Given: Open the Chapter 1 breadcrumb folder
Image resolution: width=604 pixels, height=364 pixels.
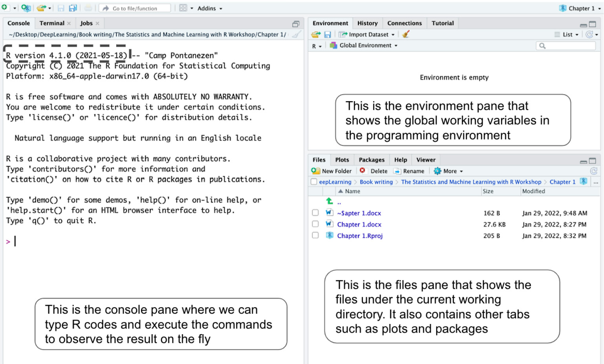Looking at the screenshot, I should pos(562,182).
